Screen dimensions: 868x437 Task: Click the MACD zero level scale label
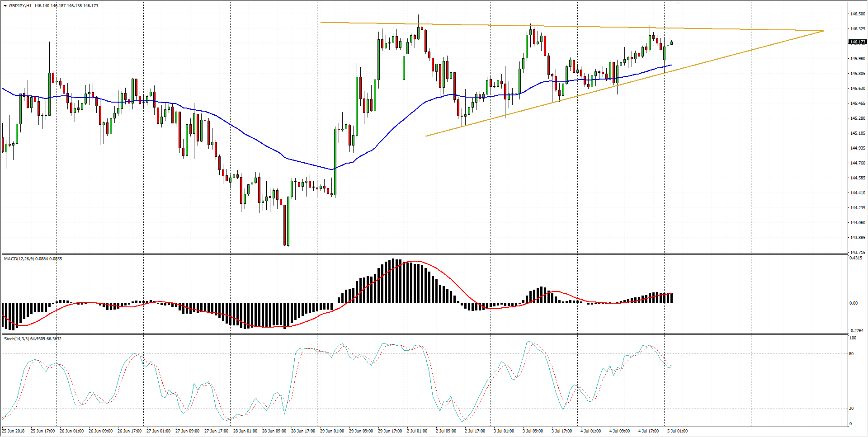point(854,303)
